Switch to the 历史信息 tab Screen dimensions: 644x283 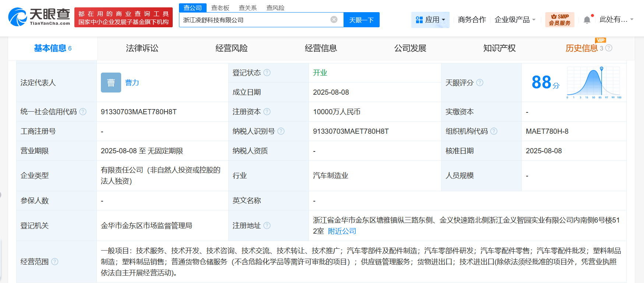click(582, 48)
